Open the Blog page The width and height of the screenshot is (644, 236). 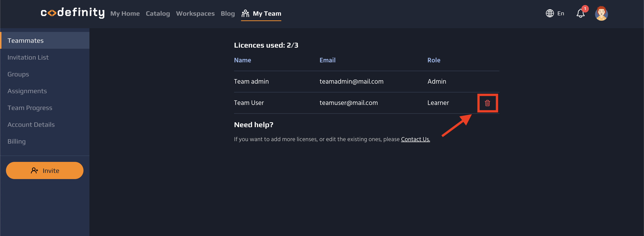pyautogui.click(x=228, y=13)
